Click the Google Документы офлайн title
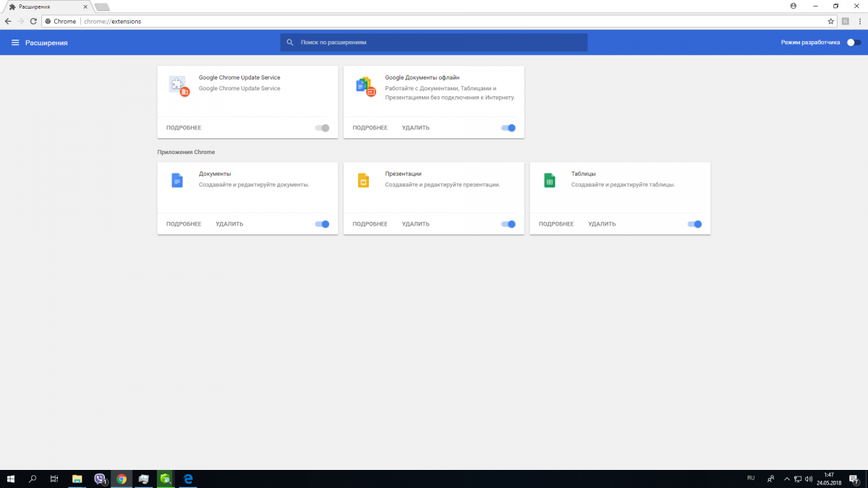The image size is (868, 488). coord(422,77)
